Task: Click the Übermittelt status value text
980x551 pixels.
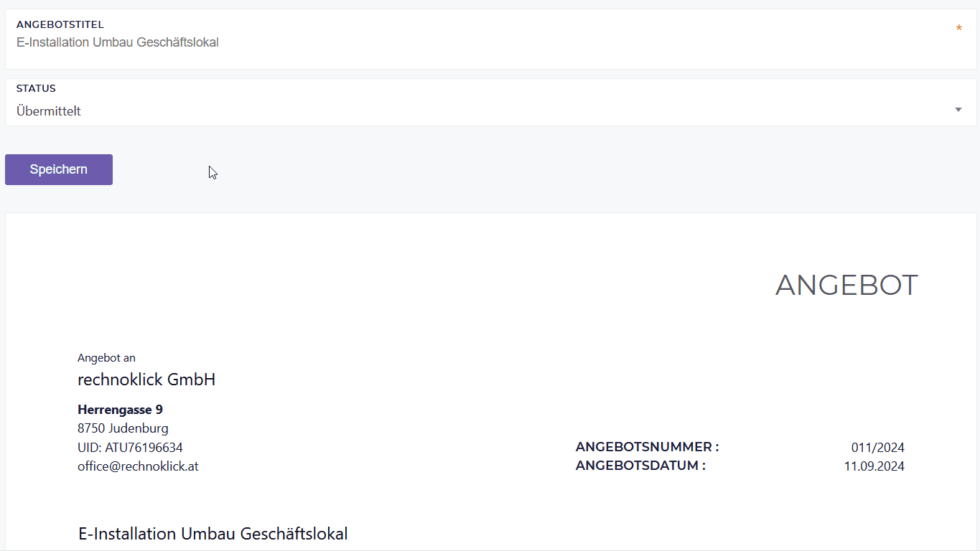Action: pos(49,111)
